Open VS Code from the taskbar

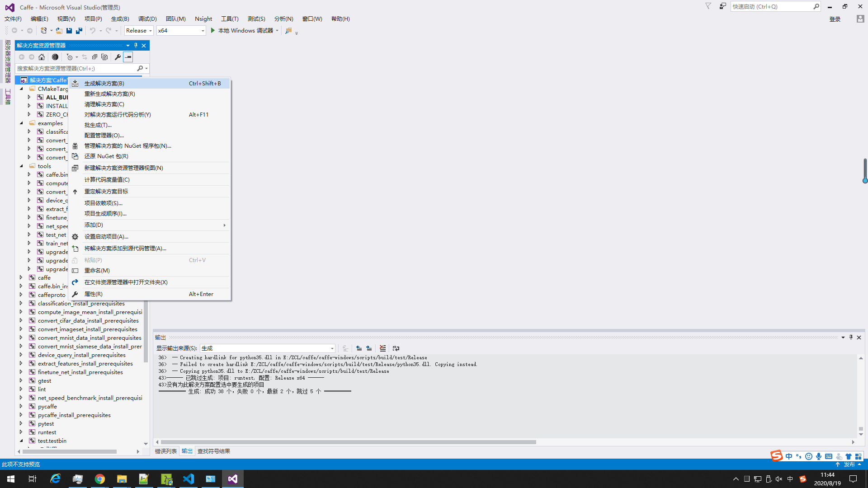point(189,479)
